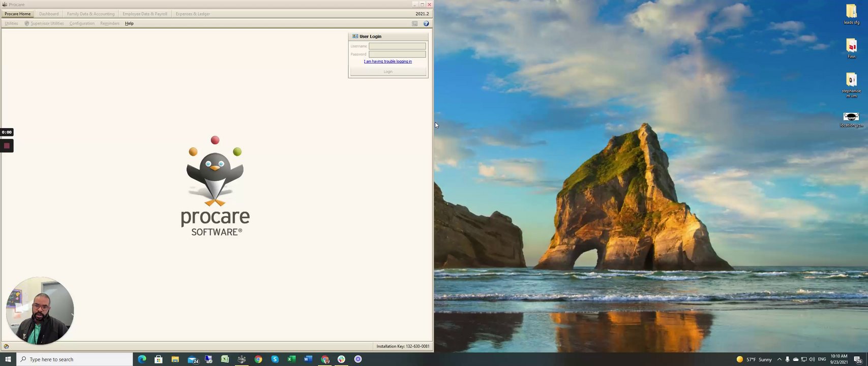This screenshot has width=868, height=366.
Task: Click the OneDrive cloud tray icon
Action: (796, 359)
